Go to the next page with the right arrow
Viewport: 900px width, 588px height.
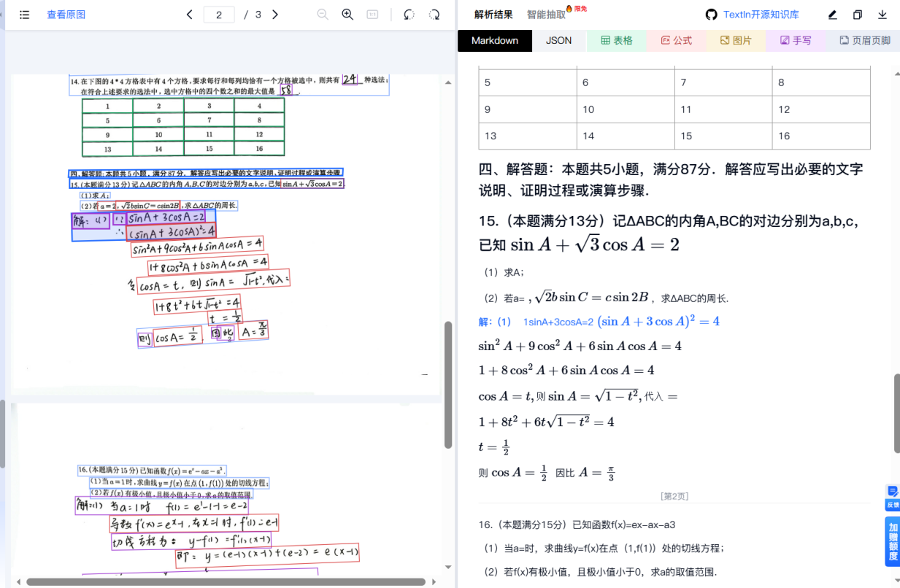point(274,14)
